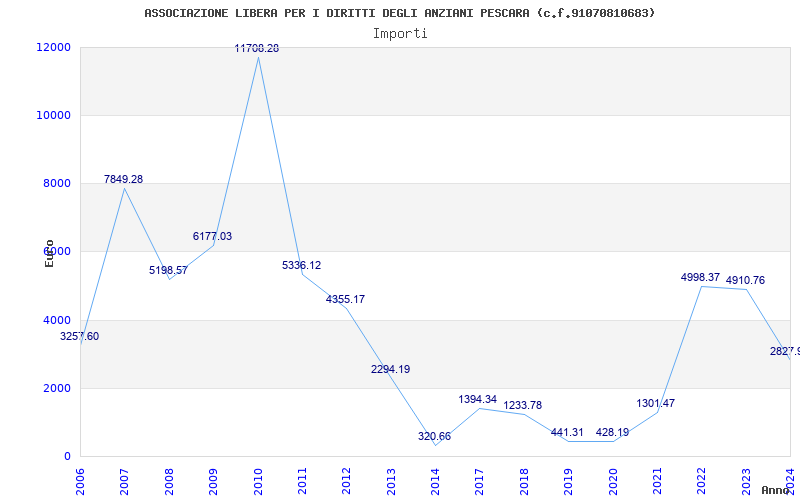Click the 5198.57 data label

[x=168, y=270]
